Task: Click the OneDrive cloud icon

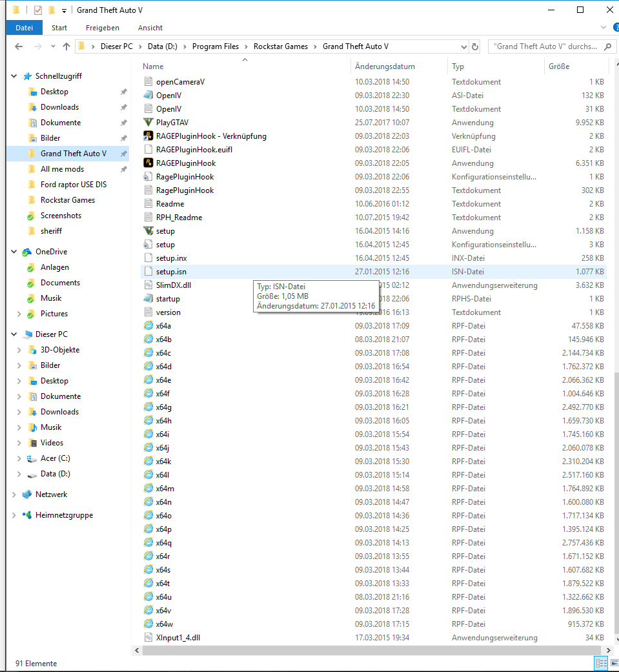Action: tap(28, 252)
